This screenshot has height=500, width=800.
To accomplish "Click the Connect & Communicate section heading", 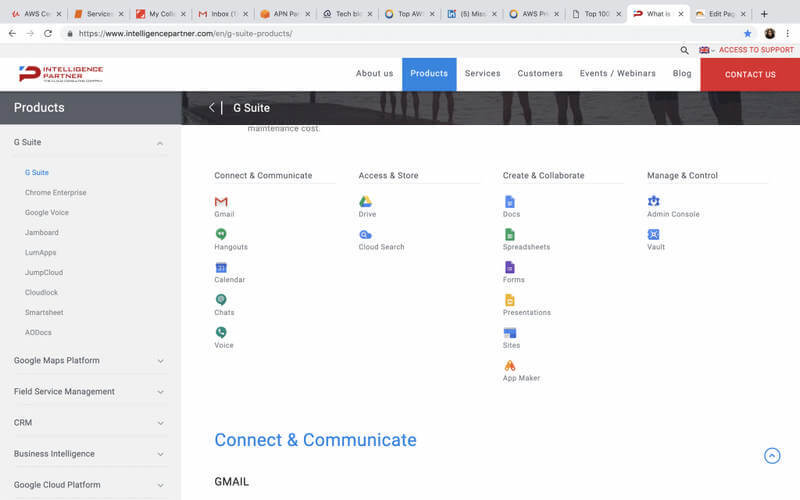I will click(x=315, y=440).
